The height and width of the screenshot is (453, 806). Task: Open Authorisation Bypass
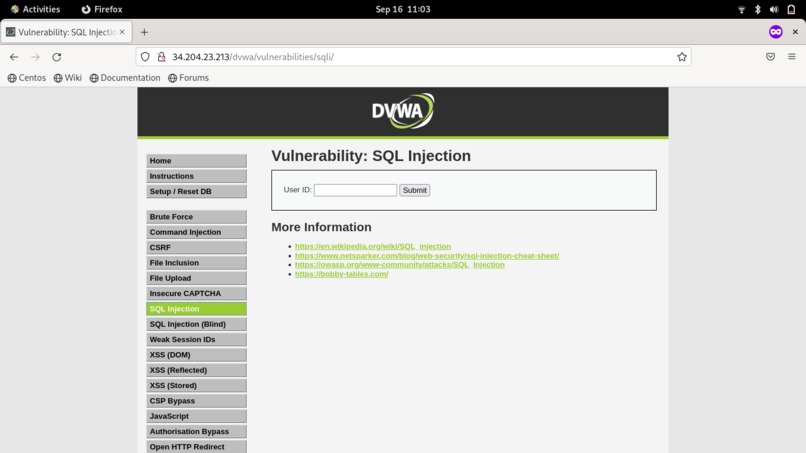[x=196, y=431]
